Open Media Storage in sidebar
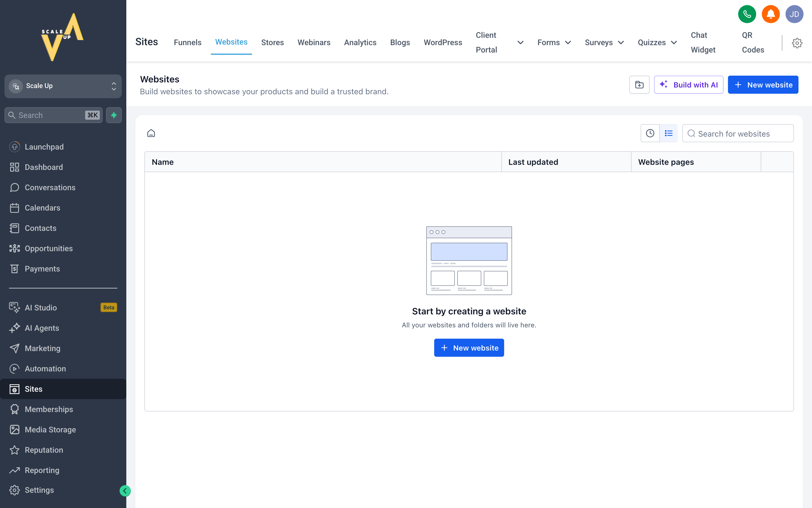This screenshot has height=508, width=812. click(63, 430)
